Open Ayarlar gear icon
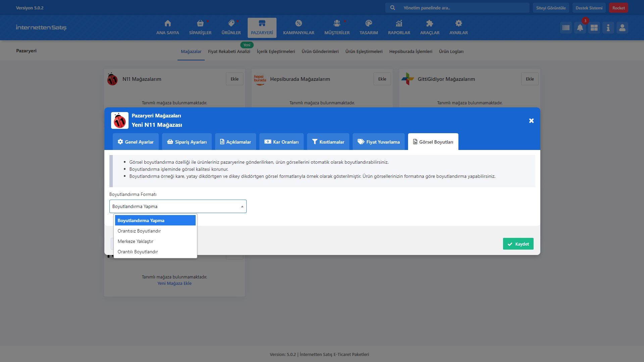Screen dimensions: 644x362 [x=458, y=23]
